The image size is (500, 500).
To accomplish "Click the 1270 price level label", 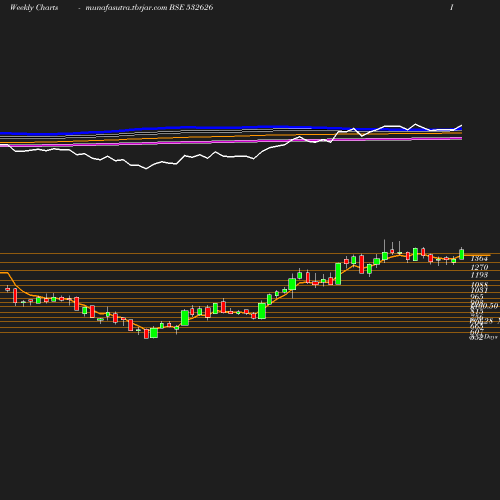I will click(479, 267).
